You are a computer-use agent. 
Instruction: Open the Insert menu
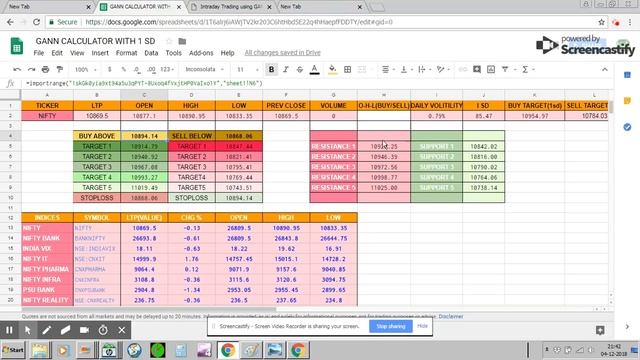100,53
